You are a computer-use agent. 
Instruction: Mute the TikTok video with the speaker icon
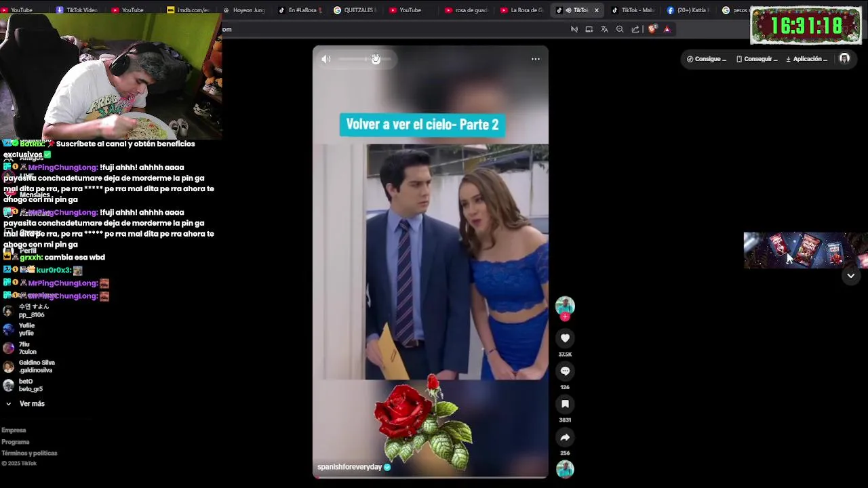326,59
